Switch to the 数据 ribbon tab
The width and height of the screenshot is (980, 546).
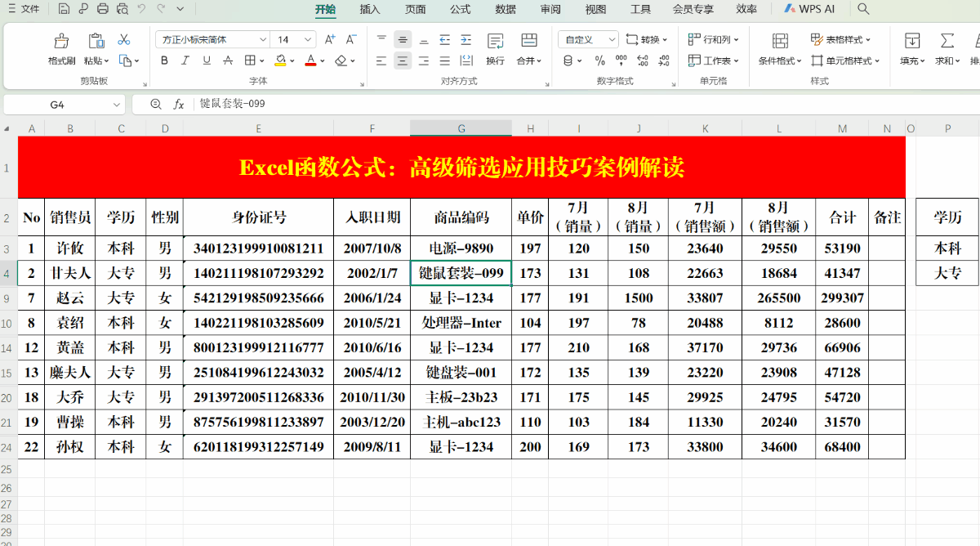point(506,9)
